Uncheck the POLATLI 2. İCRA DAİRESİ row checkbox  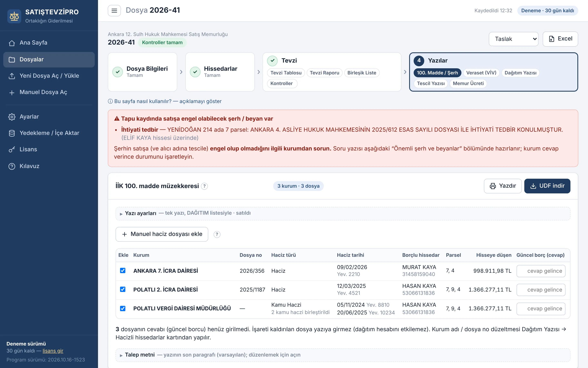click(x=123, y=289)
